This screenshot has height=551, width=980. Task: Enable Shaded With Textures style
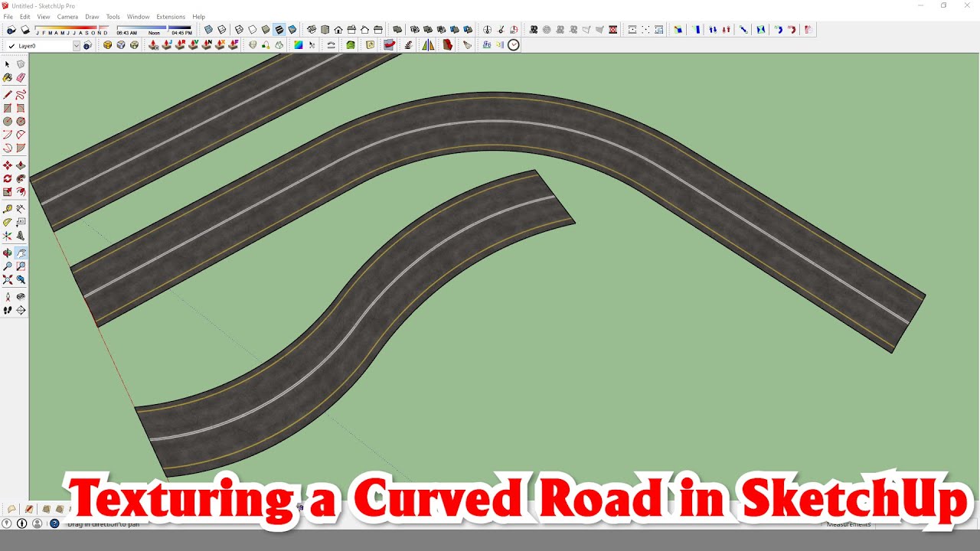tap(279, 30)
